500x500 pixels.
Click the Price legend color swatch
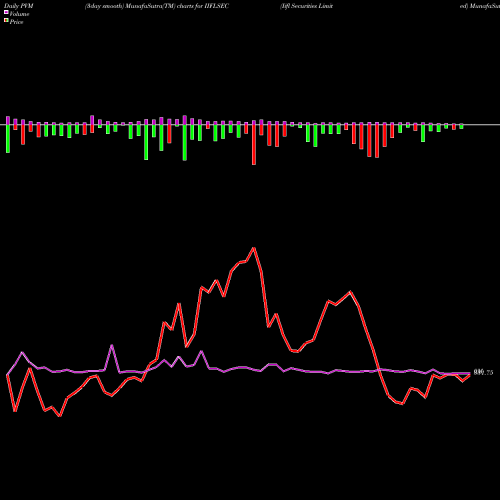pos(6,21)
